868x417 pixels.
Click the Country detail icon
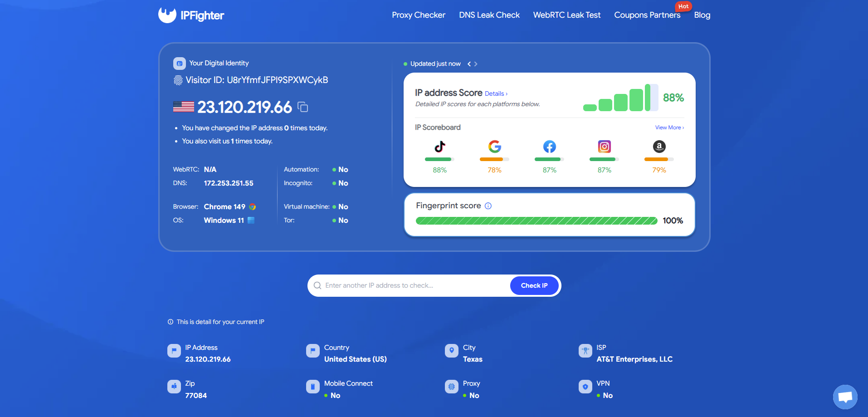point(312,351)
